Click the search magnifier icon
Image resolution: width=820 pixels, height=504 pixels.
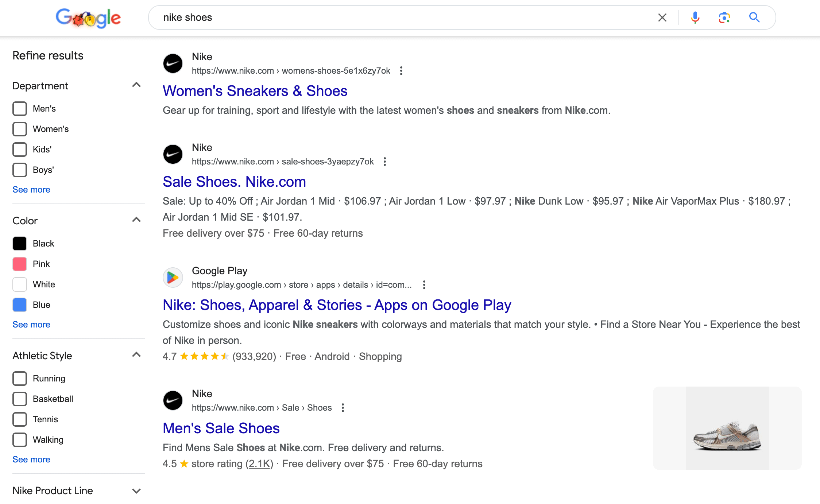753,17
